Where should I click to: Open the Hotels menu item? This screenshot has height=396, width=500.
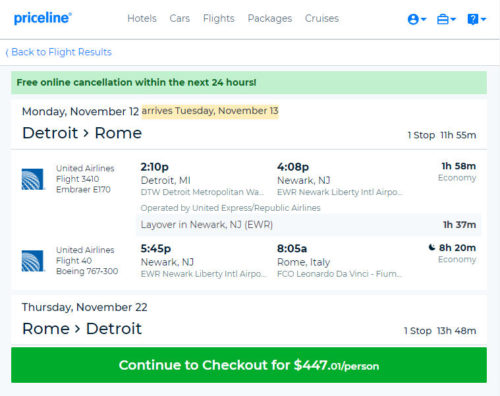point(142,18)
